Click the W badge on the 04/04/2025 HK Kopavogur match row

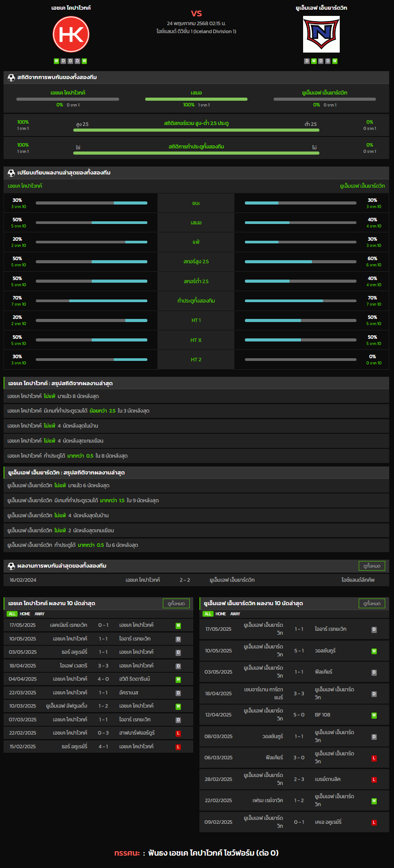(x=178, y=679)
